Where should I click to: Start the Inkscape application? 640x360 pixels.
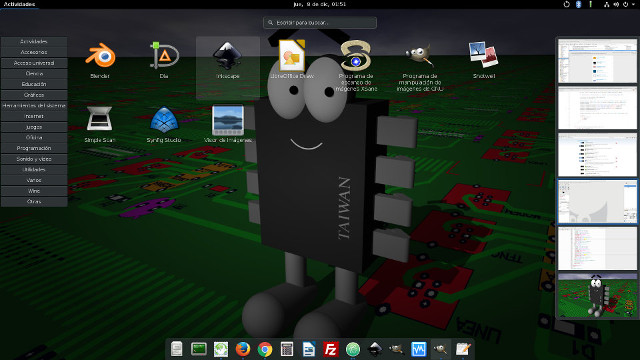point(228,60)
